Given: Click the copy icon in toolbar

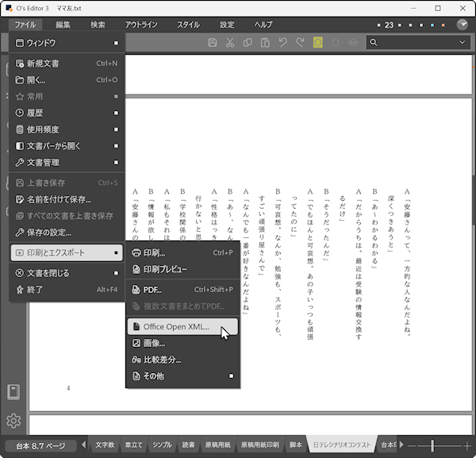Looking at the screenshot, I should 248,42.
